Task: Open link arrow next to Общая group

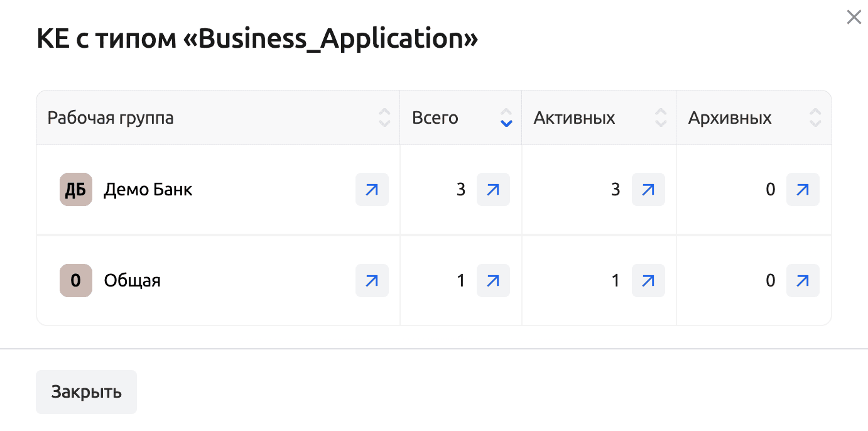Action: [372, 280]
